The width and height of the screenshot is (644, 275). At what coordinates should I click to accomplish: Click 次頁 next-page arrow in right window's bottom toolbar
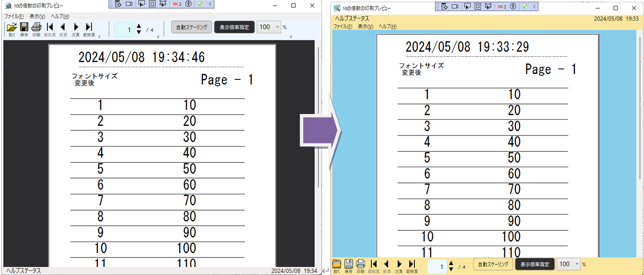[399, 264]
